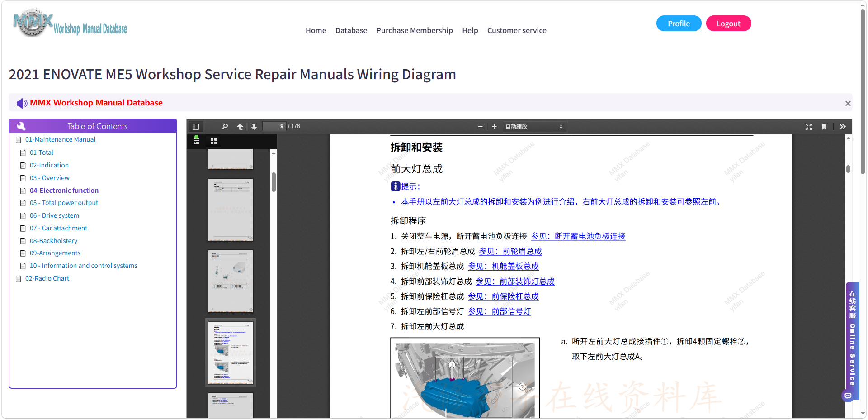Open 02-Radio Chart in the contents tree
The height and width of the screenshot is (420, 868).
coord(47,278)
